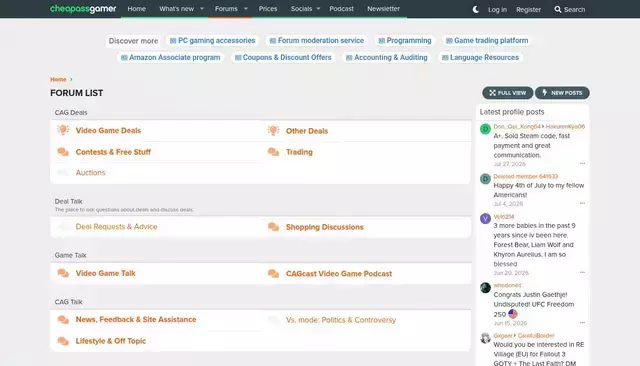Open Latest profile posts heading
The height and width of the screenshot is (366, 640).
pyautogui.click(x=512, y=112)
